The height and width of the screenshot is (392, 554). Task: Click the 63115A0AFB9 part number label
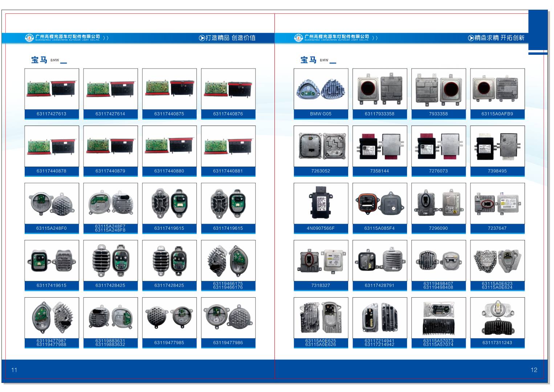pos(497,114)
